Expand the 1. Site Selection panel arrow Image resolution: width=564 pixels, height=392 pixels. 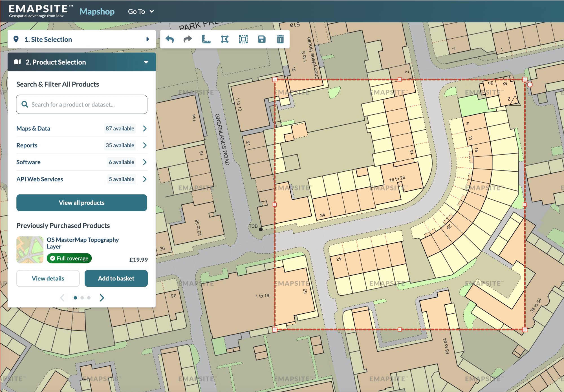tap(147, 39)
